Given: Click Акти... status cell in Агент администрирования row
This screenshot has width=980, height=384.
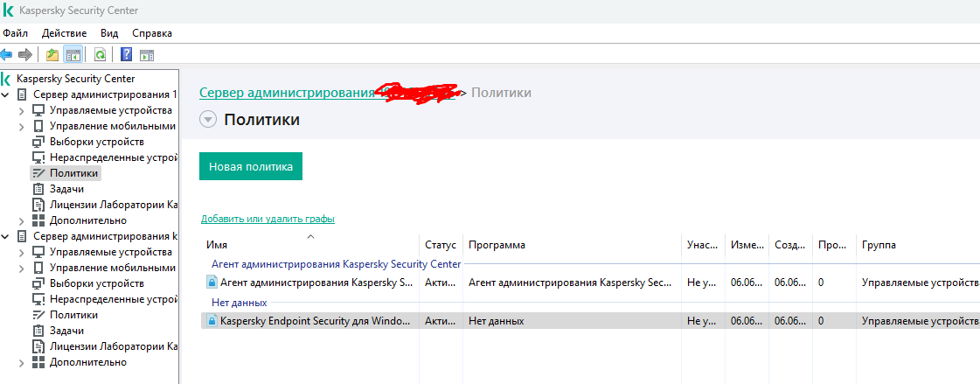Looking at the screenshot, I should point(441,282).
